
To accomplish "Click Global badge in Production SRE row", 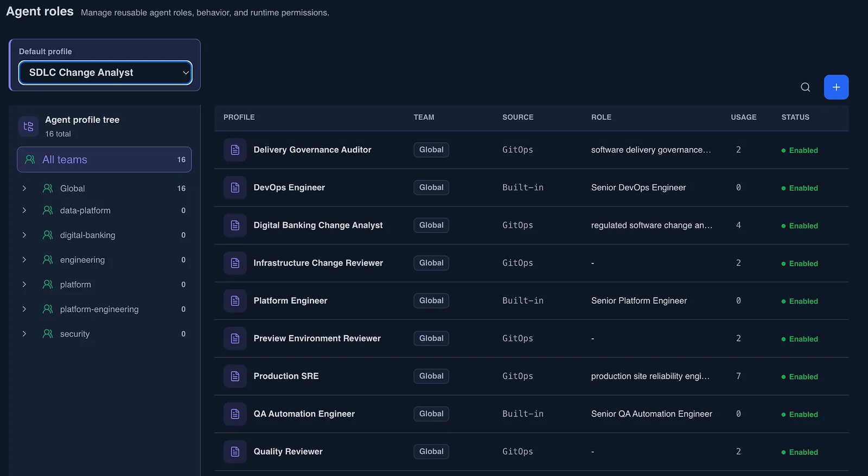I will (431, 376).
